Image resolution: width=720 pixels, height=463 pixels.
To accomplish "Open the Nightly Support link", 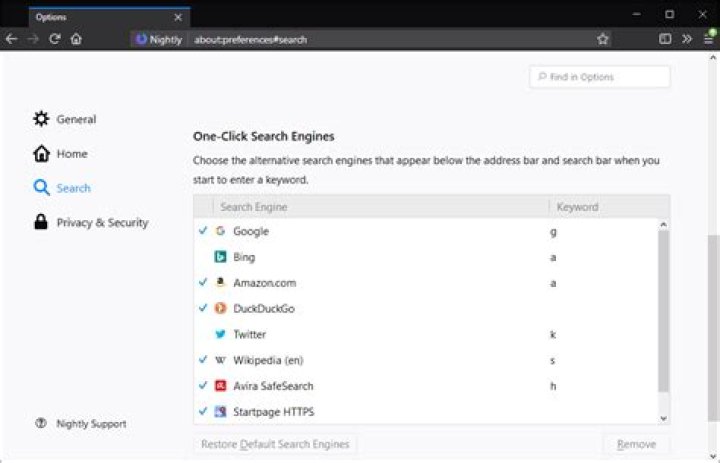I will [x=91, y=423].
